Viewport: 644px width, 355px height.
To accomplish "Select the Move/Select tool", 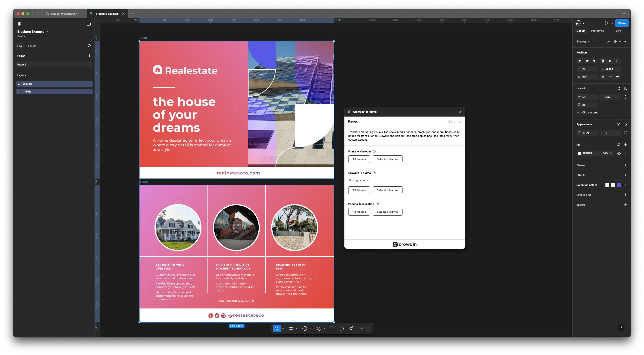I will point(277,329).
